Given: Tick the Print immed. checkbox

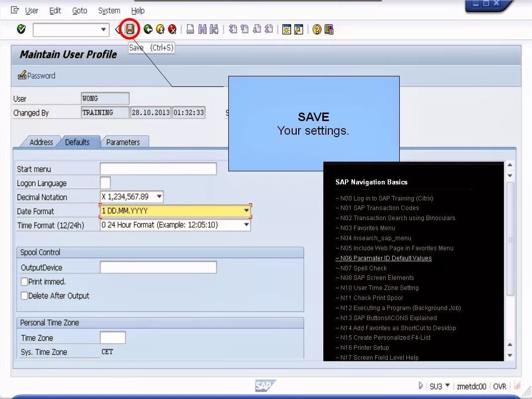Looking at the screenshot, I should click(24, 281).
